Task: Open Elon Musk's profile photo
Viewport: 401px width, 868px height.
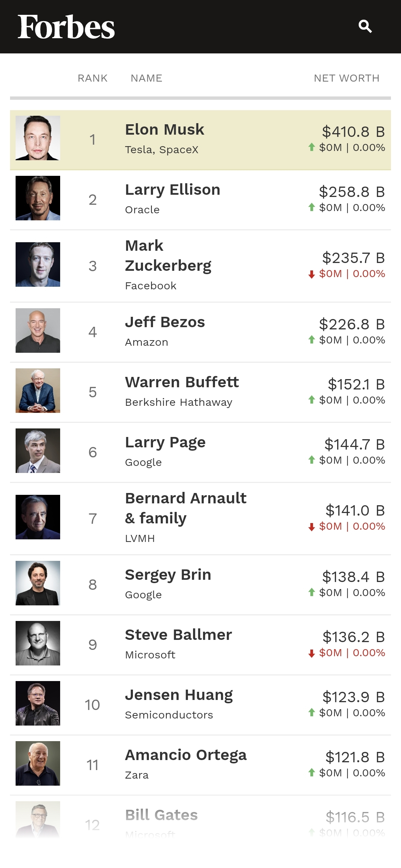Action: tap(38, 138)
